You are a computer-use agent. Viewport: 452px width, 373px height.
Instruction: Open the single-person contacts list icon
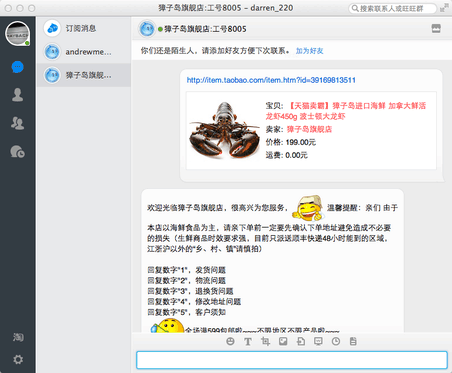tap(17, 95)
